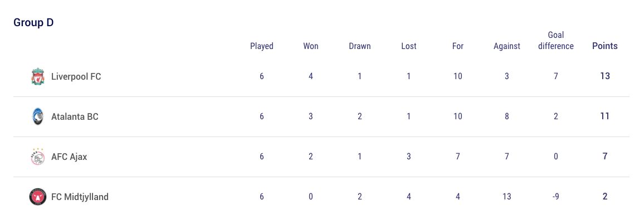The height and width of the screenshot is (224, 644).
Task: Click the Liverpool FC club crest
Action: coord(37,76)
